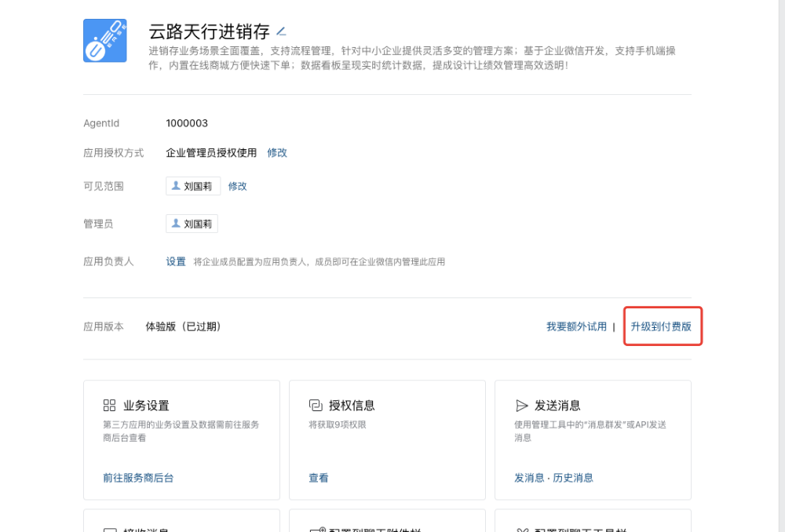Select the 刘国莉 tag in 管理员
785x532 pixels.
tap(192, 224)
